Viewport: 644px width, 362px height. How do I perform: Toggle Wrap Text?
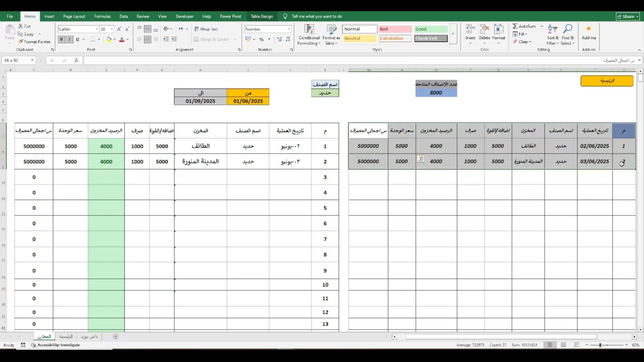point(206,29)
